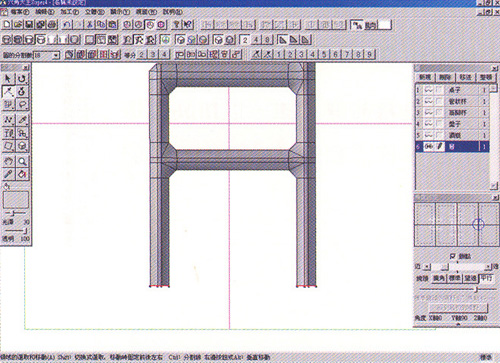This screenshot has height=363, width=500.
Task: Select the cube primitive tool in toolbox
Action: (x=22, y=146)
